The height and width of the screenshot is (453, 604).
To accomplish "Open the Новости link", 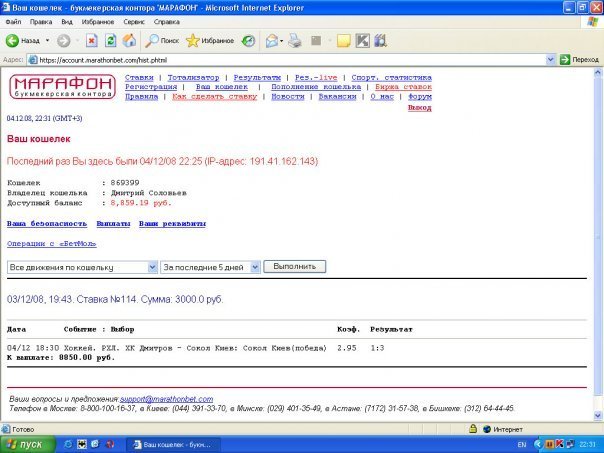I will (x=288, y=97).
